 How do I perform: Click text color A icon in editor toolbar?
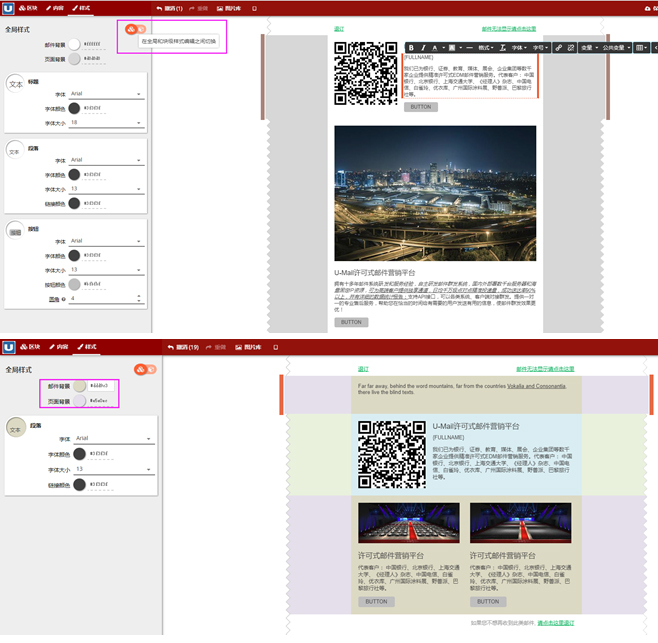tap(437, 48)
